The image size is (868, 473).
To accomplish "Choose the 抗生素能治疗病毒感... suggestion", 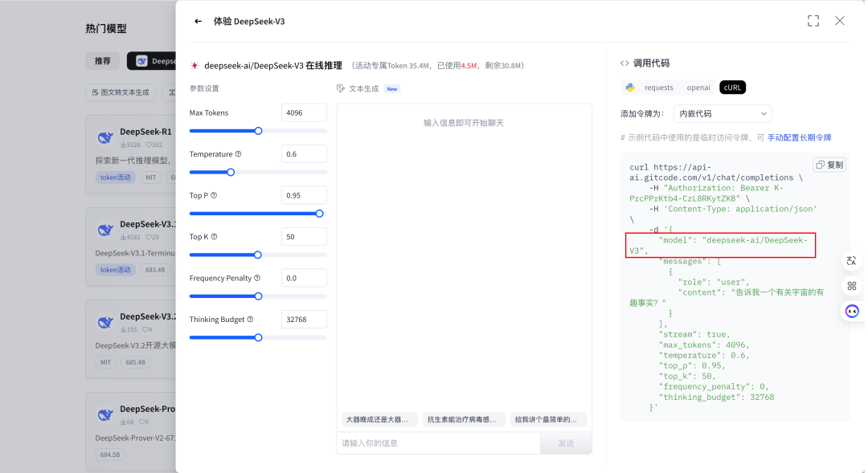I will point(462,419).
